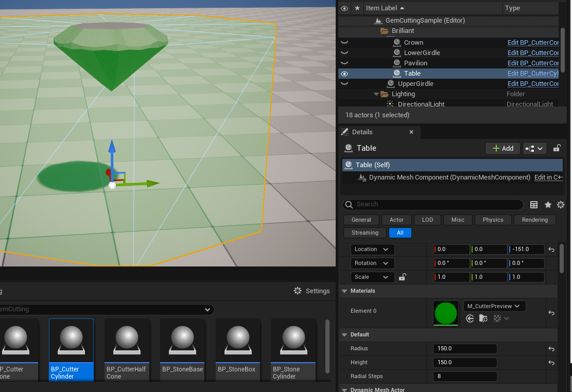The height and width of the screenshot is (392, 572).
Task: Edit the Location Z value -151.0
Action: (526, 250)
